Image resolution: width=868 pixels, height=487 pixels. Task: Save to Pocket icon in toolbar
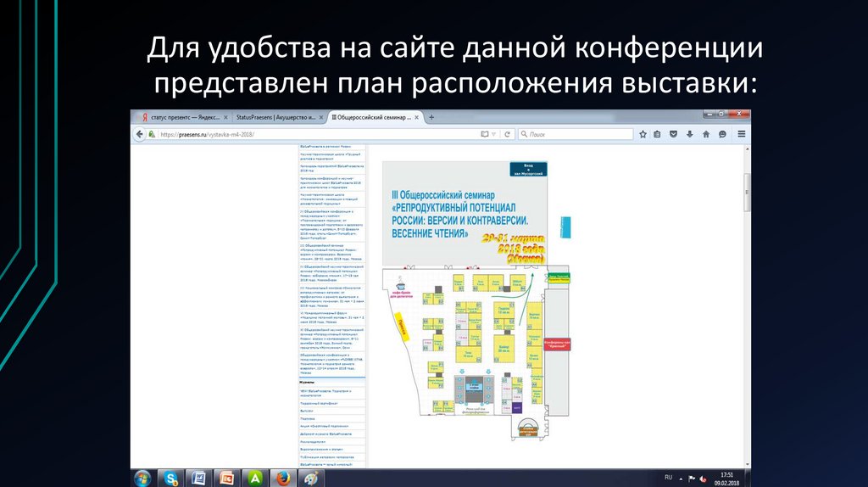pyautogui.click(x=673, y=134)
